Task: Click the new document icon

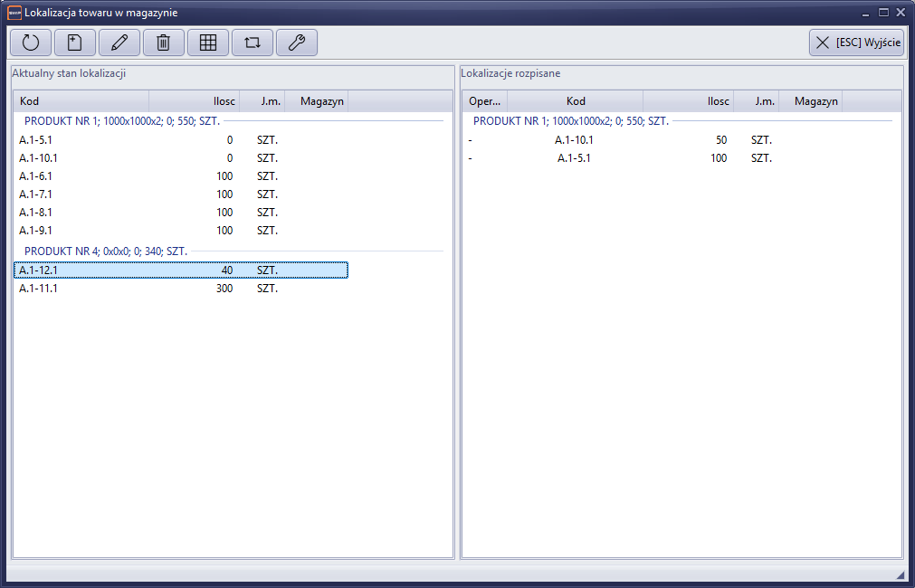Action: click(75, 43)
